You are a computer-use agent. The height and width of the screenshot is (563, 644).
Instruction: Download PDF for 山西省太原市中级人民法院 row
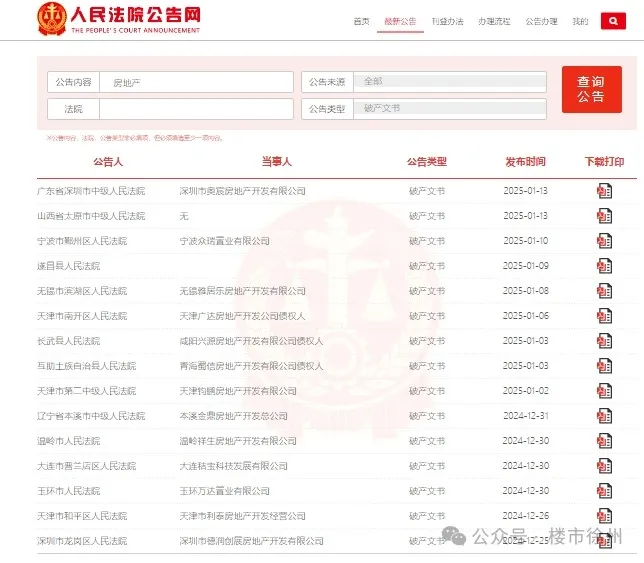604,216
